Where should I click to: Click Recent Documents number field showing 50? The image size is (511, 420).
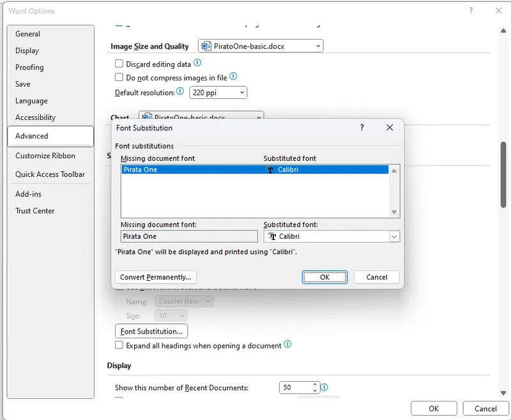pyautogui.click(x=296, y=387)
